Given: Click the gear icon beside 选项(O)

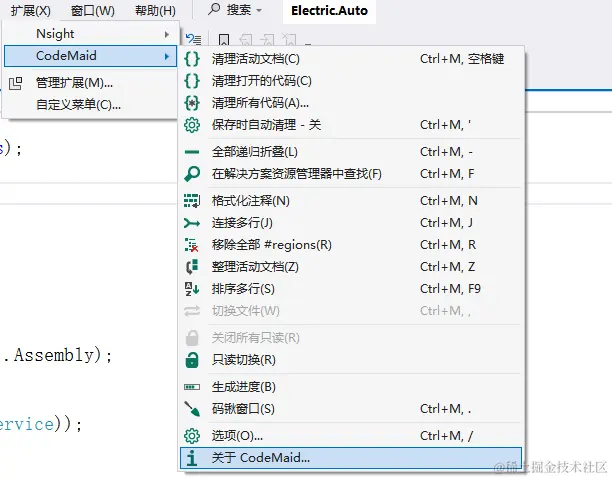Looking at the screenshot, I should point(192,436).
